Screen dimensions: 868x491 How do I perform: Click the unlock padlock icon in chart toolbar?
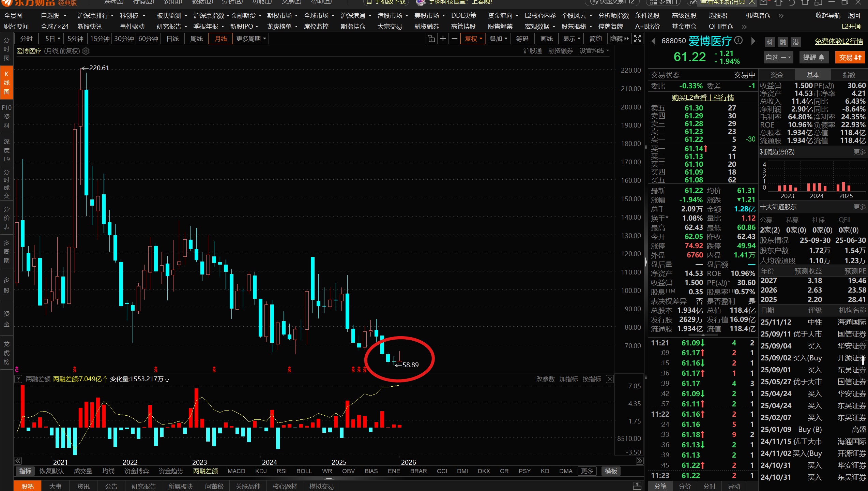tap(431, 39)
